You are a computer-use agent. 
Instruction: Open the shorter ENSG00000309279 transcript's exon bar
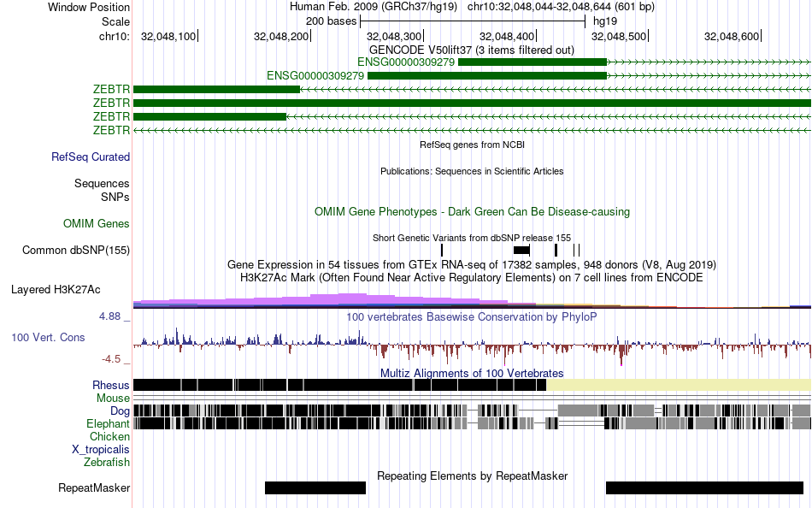[x=533, y=62]
